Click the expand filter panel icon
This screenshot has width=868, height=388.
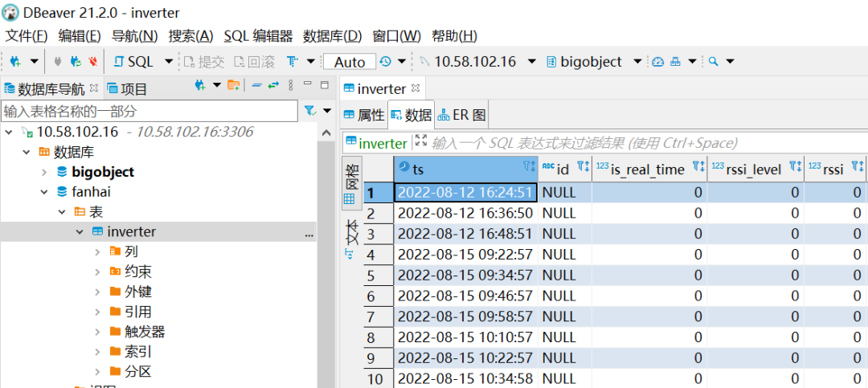(x=421, y=141)
